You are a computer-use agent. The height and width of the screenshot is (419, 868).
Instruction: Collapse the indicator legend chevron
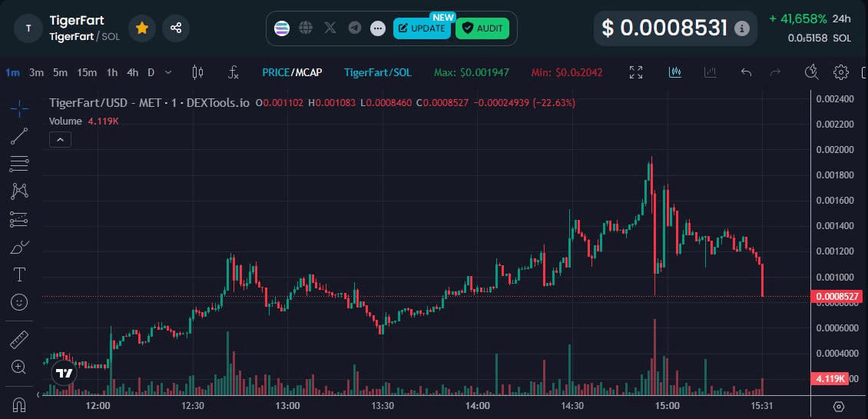click(60, 140)
